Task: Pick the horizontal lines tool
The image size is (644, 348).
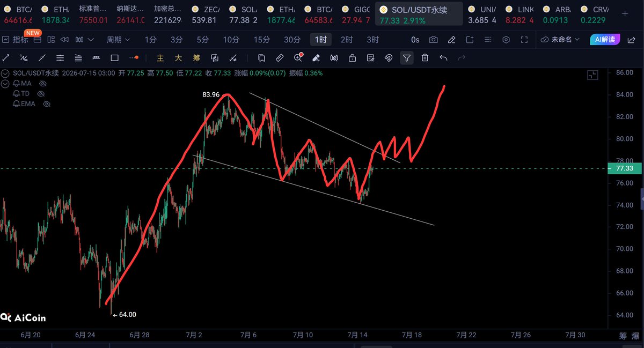Action: point(60,58)
